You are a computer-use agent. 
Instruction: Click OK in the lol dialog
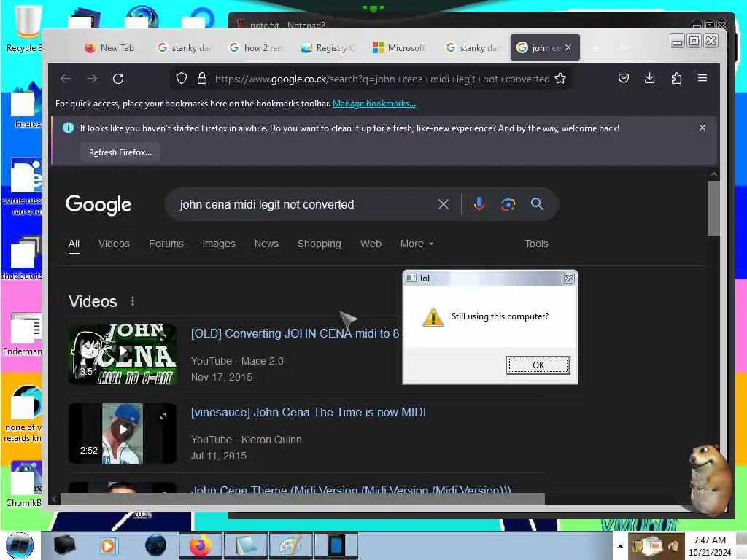click(538, 365)
